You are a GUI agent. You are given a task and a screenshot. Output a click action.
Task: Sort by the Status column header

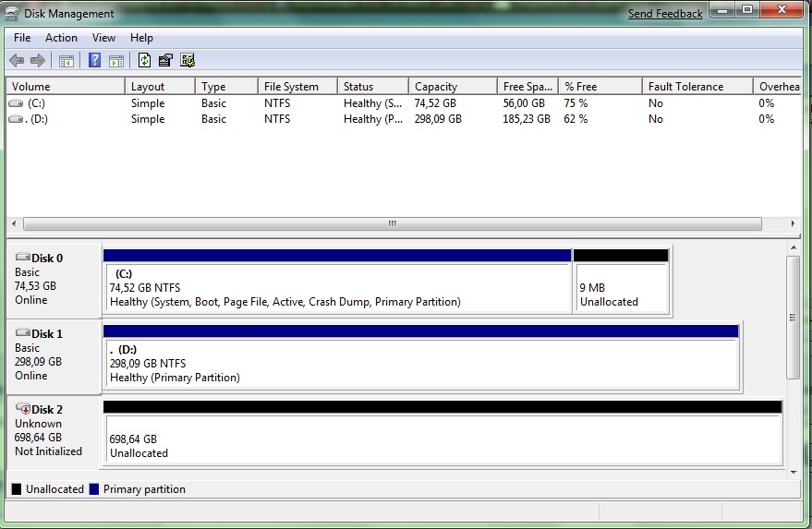click(x=373, y=87)
